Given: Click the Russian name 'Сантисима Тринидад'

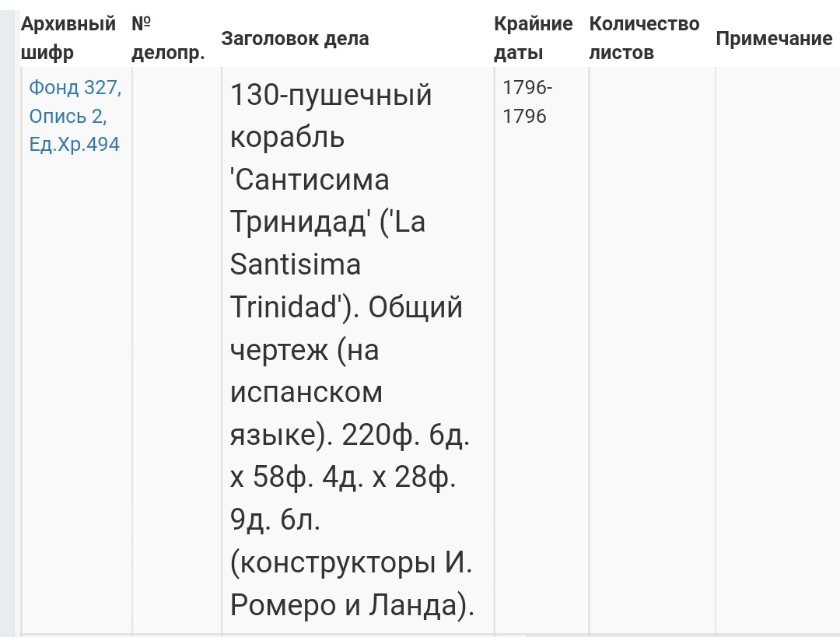Looking at the screenshot, I should (311, 201).
